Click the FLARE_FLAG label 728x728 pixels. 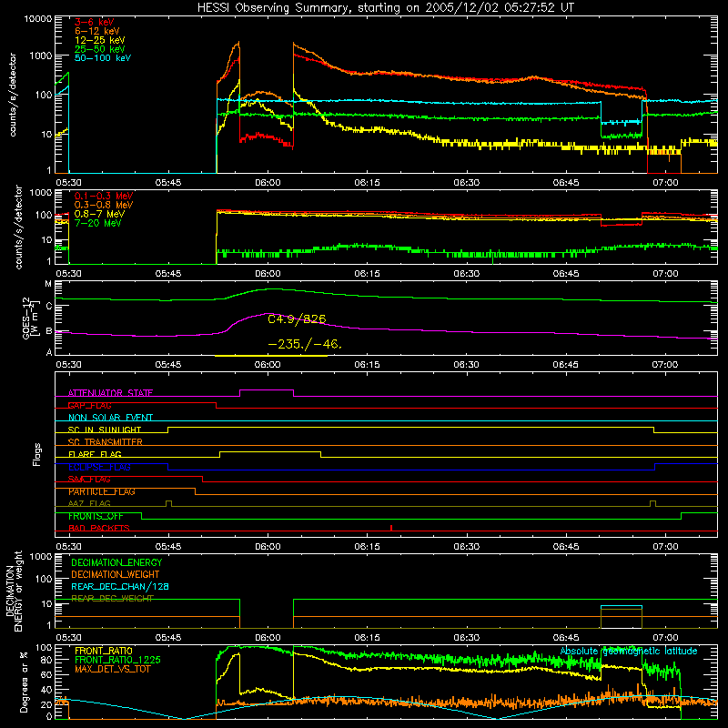[95, 454]
